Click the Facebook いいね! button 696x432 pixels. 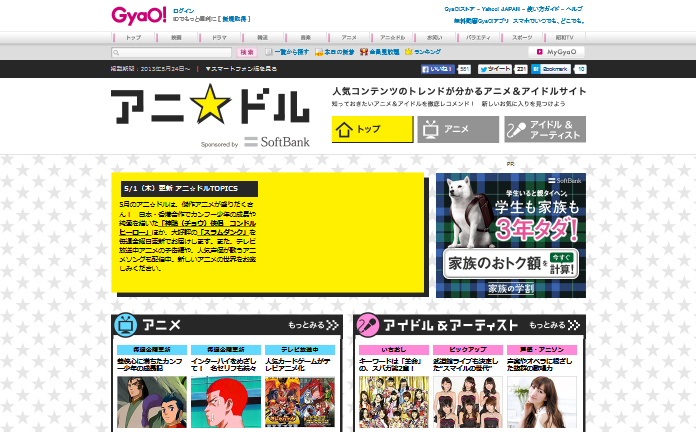coord(438,69)
